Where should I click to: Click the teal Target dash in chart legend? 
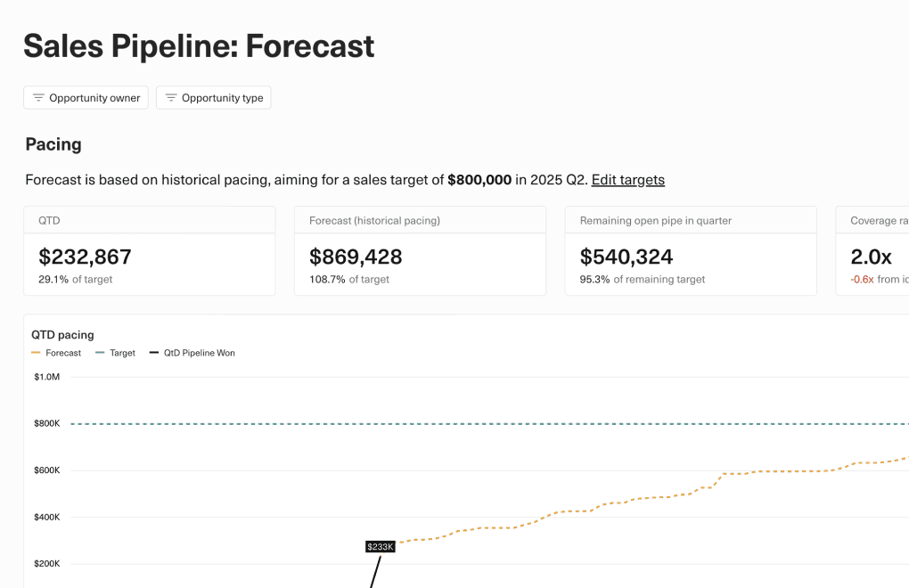100,353
